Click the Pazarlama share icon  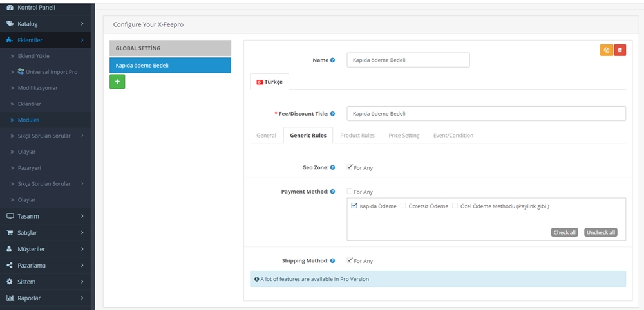[10, 266]
